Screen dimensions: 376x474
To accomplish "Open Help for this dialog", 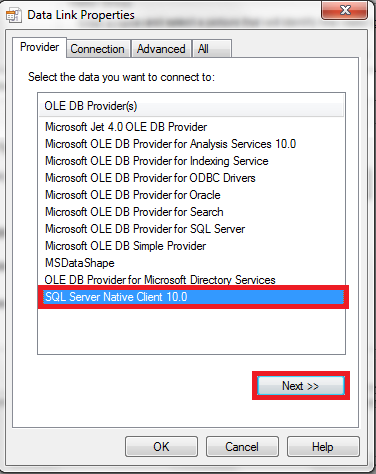I will [x=323, y=447].
